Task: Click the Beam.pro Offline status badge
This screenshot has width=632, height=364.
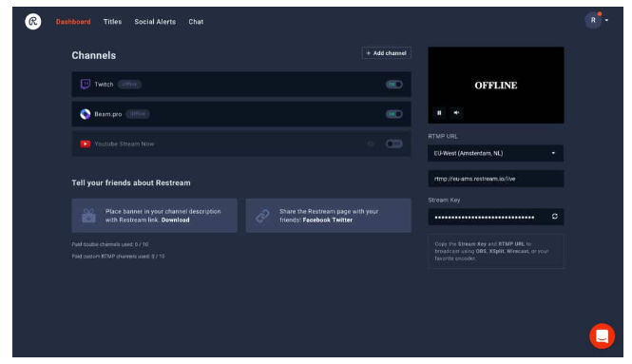Action: (138, 114)
